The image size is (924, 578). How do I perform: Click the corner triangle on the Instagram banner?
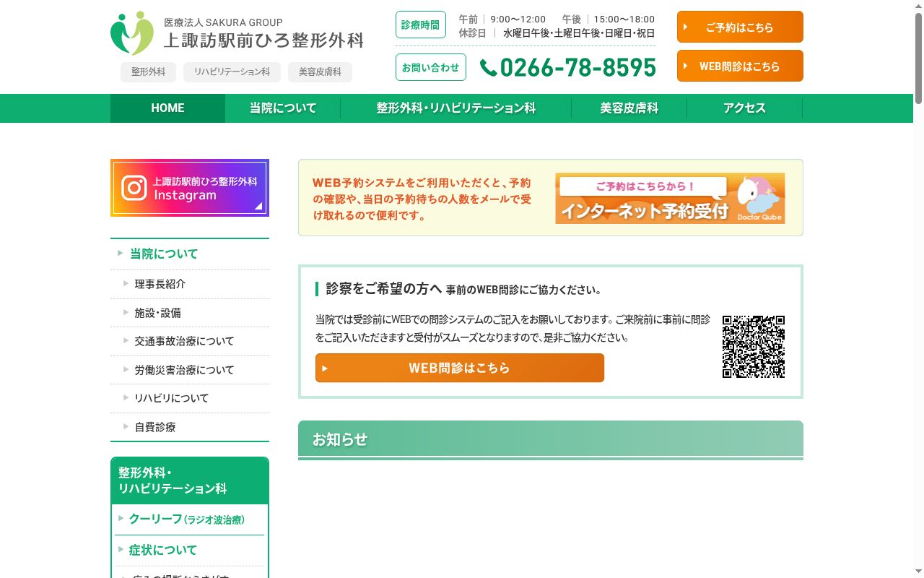tap(258, 206)
